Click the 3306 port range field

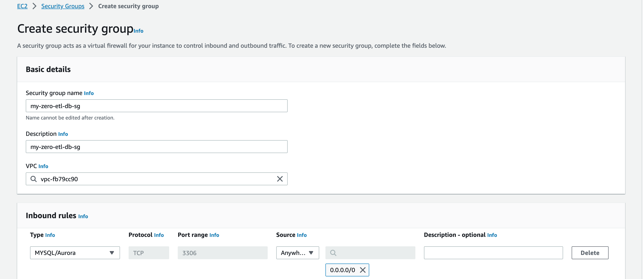pyautogui.click(x=222, y=253)
